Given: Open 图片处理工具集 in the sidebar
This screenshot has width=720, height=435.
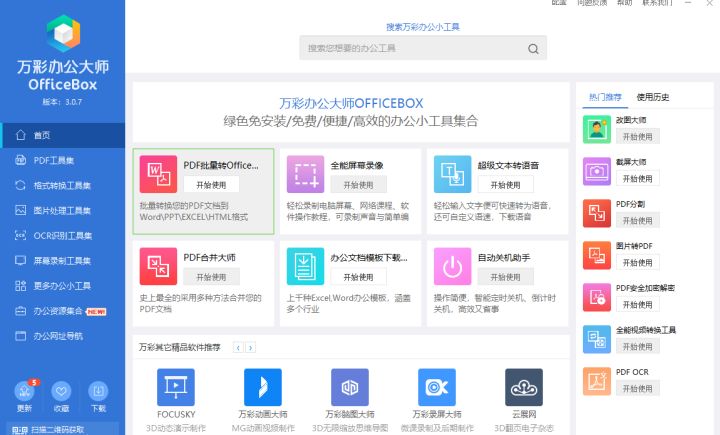Looking at the screenshot, I should tap(62, 210).
